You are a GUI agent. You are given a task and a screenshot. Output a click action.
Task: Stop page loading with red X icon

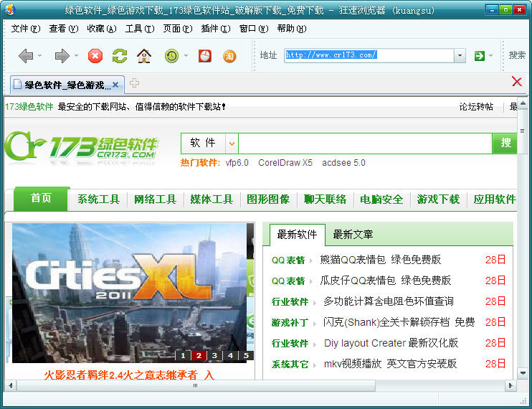coord(95,56)
